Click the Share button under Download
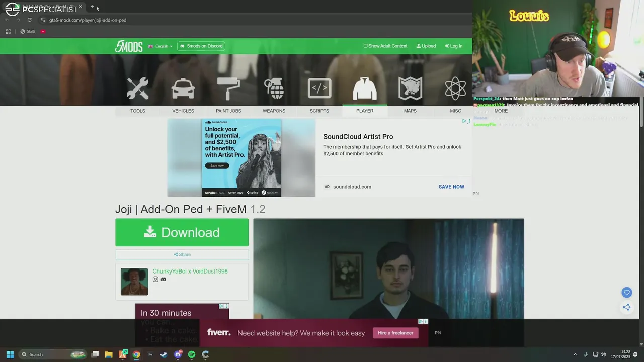The height and width of the screenshot is (362, 644). [182, 254]
